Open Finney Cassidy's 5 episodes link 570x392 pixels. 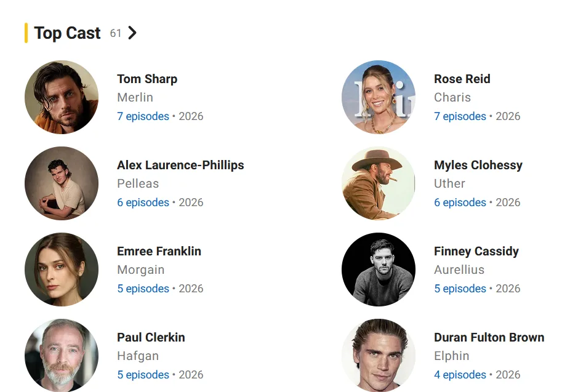pyautogui.click(x=460, y=289)
